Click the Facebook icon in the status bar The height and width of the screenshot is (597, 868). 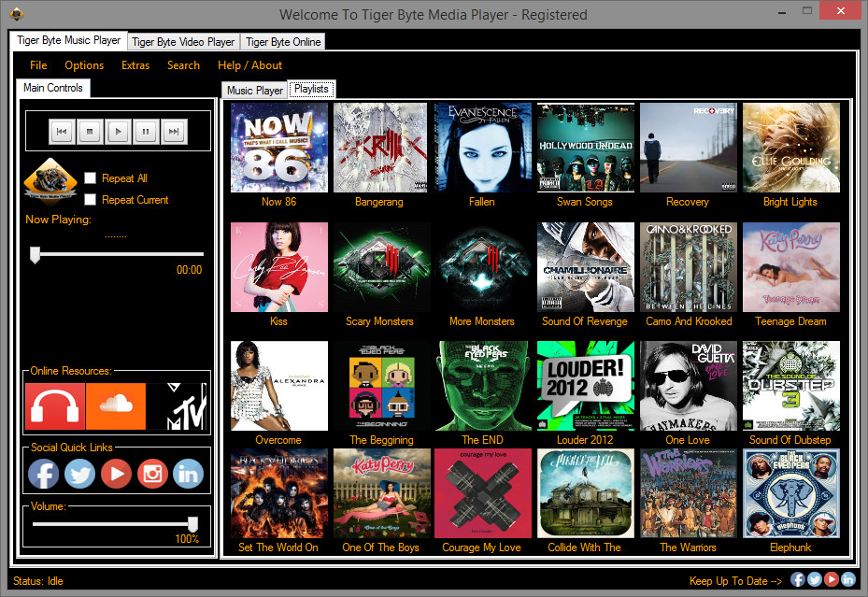pos(798,579)
